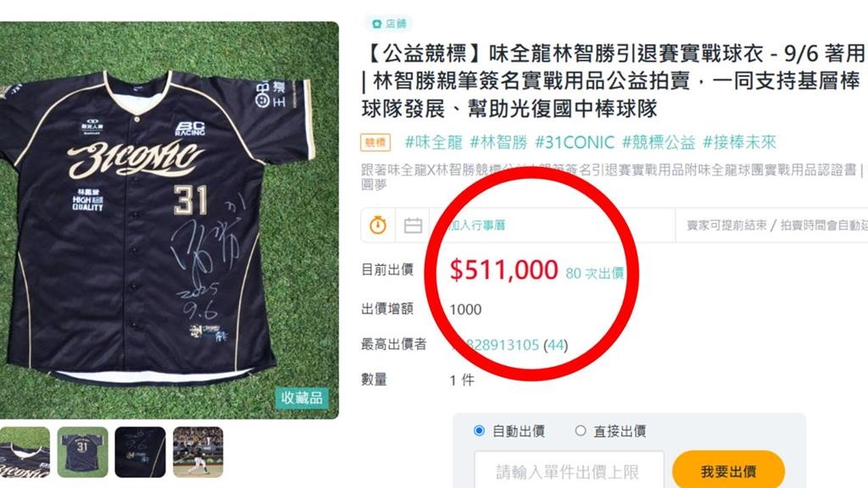
Task: Click the 收藏品 collectible label on image
Action: (302, 398)
